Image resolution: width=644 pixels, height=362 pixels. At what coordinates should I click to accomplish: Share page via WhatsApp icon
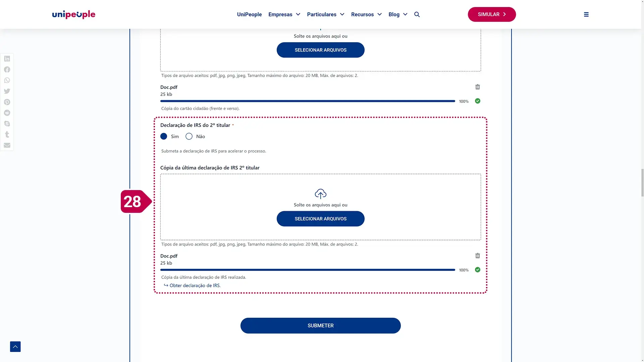pos(7,80)
